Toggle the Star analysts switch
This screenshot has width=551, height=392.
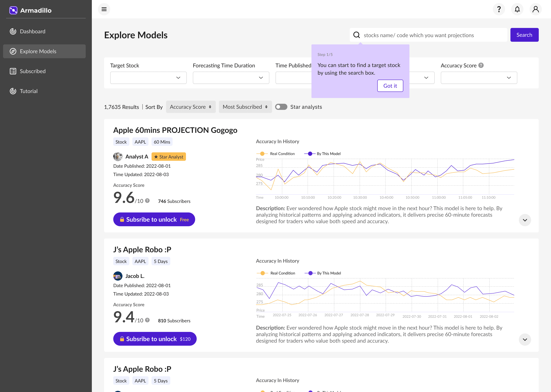click(x=281, y=107)
